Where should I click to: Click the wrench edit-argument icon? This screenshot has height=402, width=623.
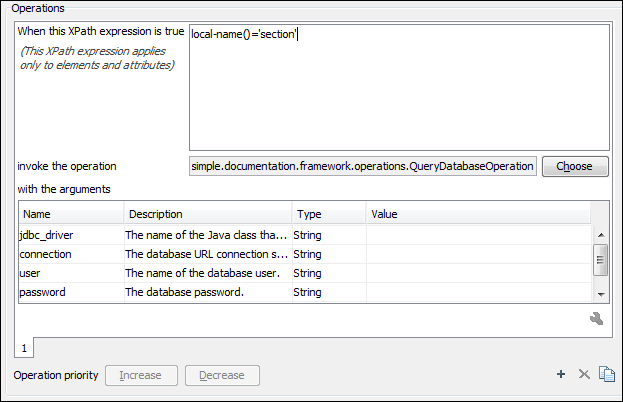[x=597, y=319]
